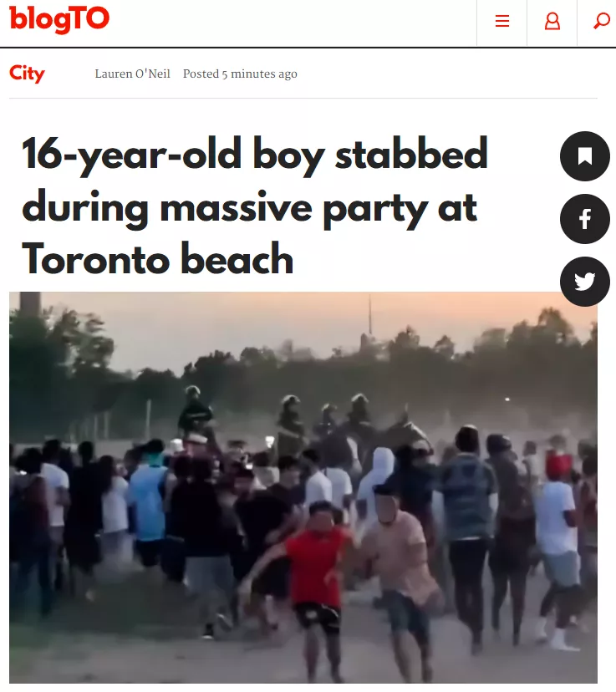Open the beach crowd article photo
616x692 pixels.
point(303,487)
